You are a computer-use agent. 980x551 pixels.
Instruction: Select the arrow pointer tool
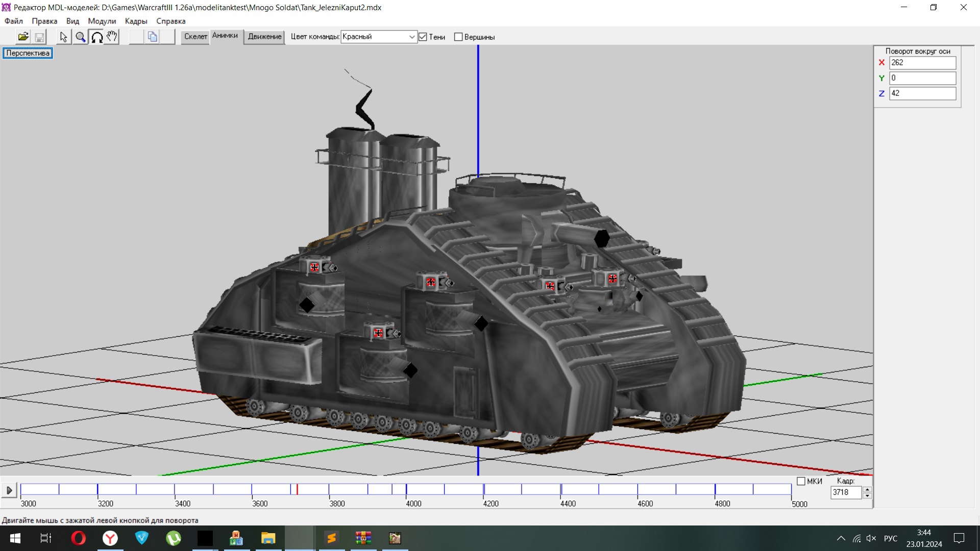point(63,37)
